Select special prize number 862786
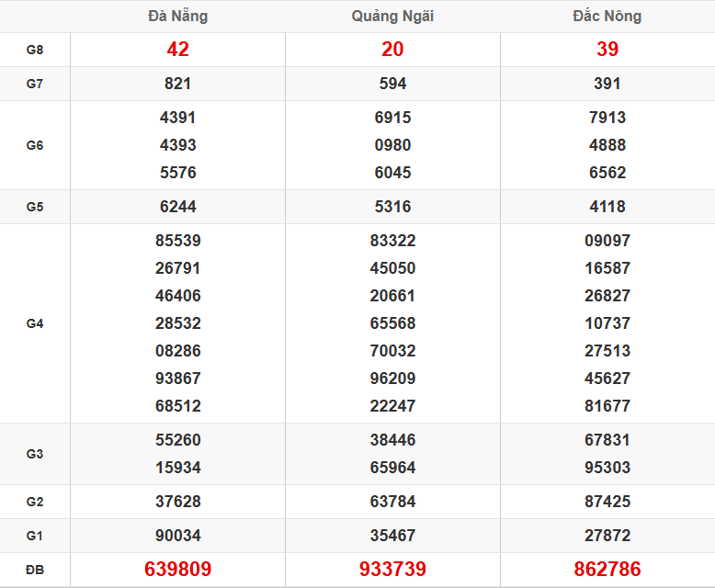The image size is (715, 588). [607, 570]
